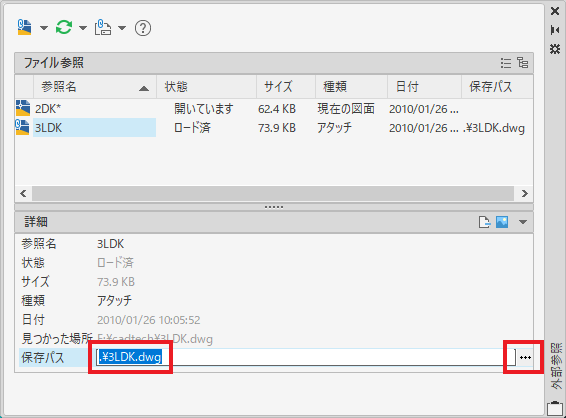Show details mode icon in 詳細 panel
The image size is (566, 418).
(484, 222)
